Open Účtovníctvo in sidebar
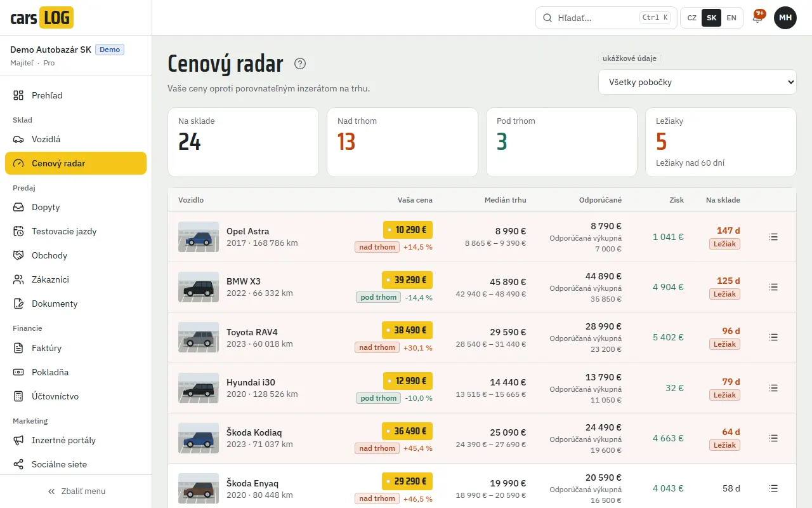This screenshot has height=508, width=812. (x=75, y=396)
